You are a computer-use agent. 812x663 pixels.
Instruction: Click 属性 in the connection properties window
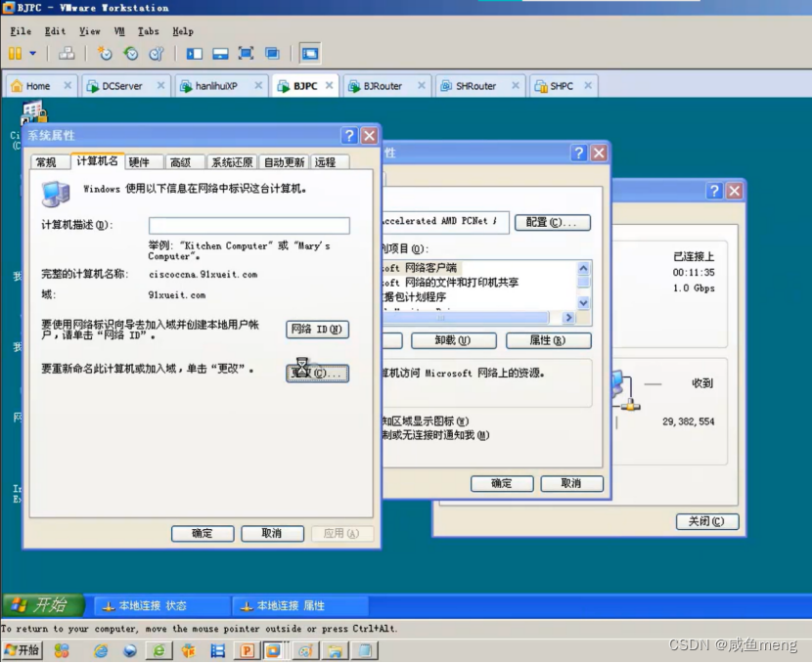click(x=549, y=340)
